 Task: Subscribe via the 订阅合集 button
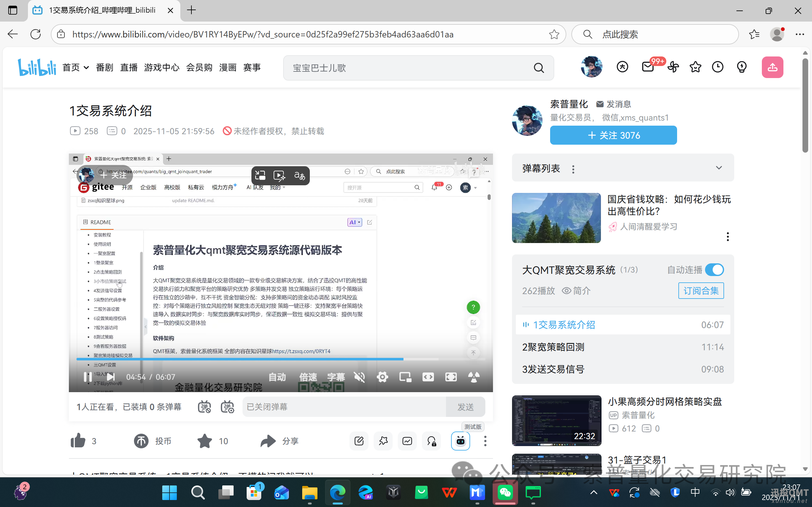coord(701,291)
